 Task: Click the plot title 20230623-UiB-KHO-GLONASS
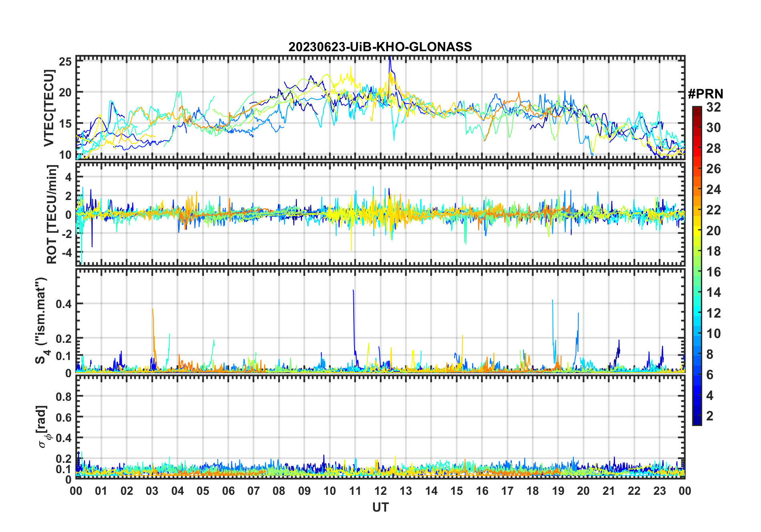pyautogui.click(x=380, y=47)
